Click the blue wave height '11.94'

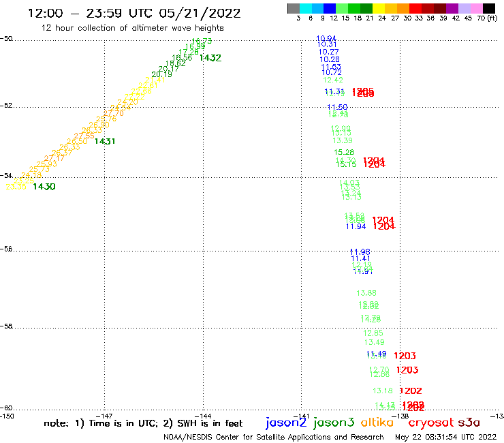point(356,226)
